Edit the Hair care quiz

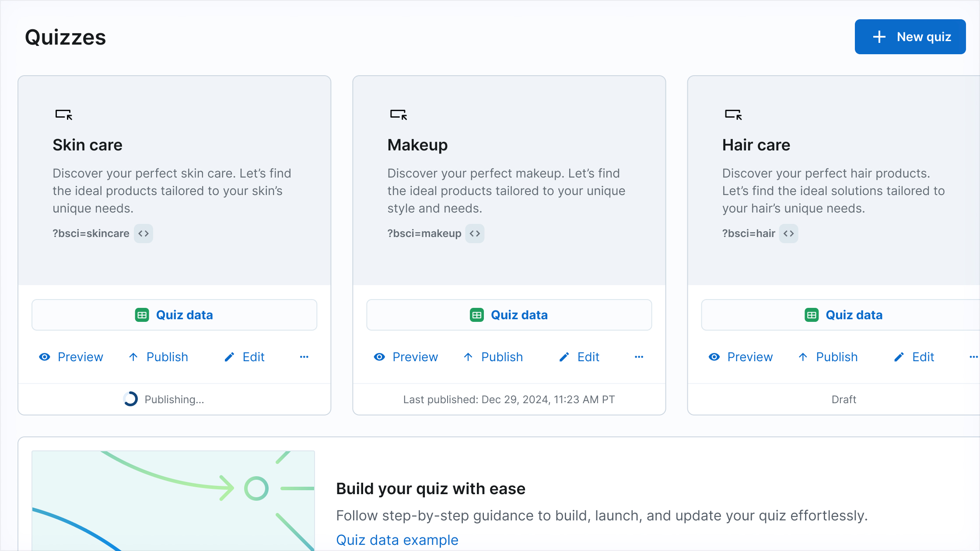[913, 357]
